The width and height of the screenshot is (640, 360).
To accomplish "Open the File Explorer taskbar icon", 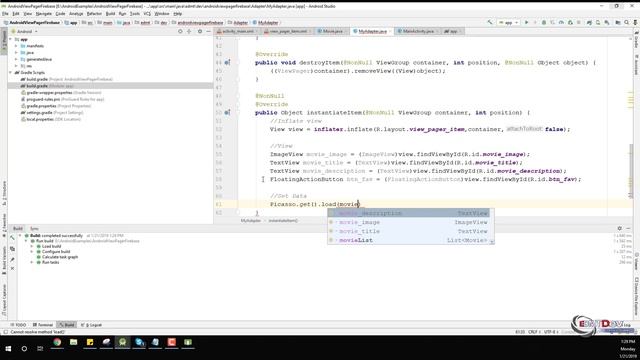I will tap(73, 342).
